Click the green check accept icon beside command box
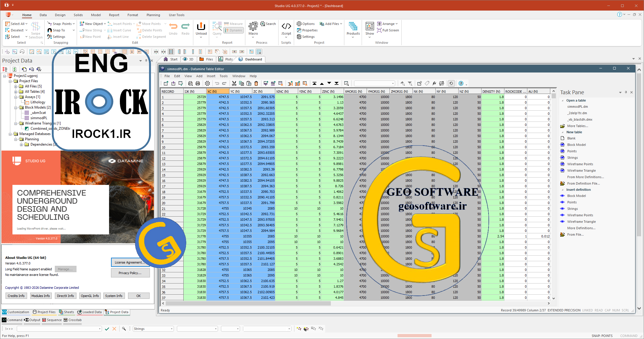 coord(107,329)
